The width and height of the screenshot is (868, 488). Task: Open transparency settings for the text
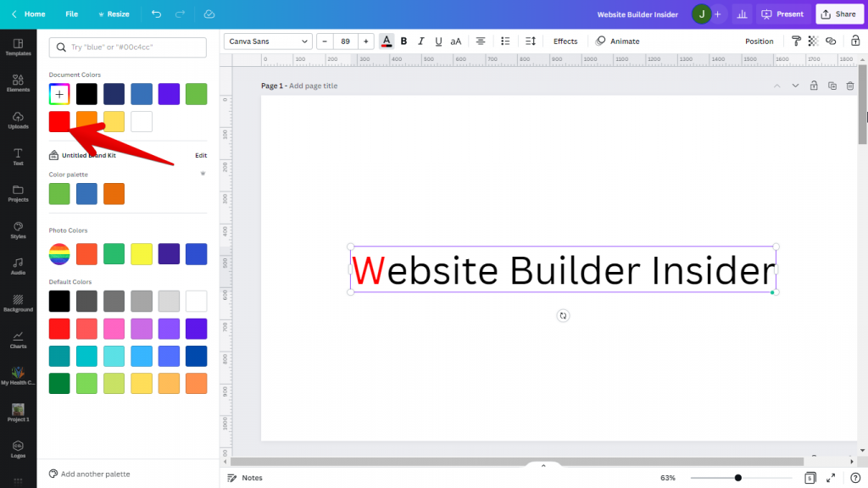(811, 41)
